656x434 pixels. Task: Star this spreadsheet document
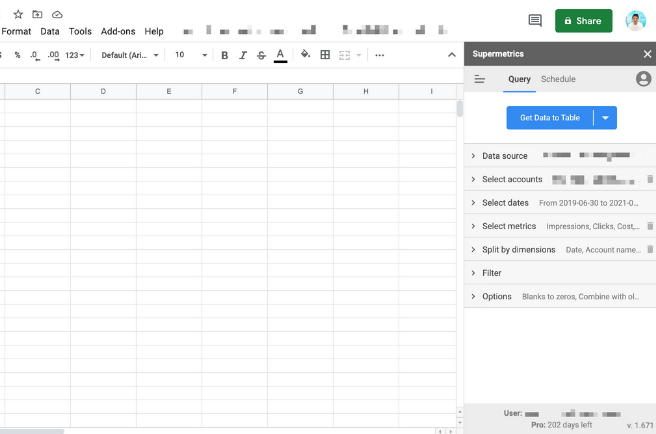(x=17, y=15)
